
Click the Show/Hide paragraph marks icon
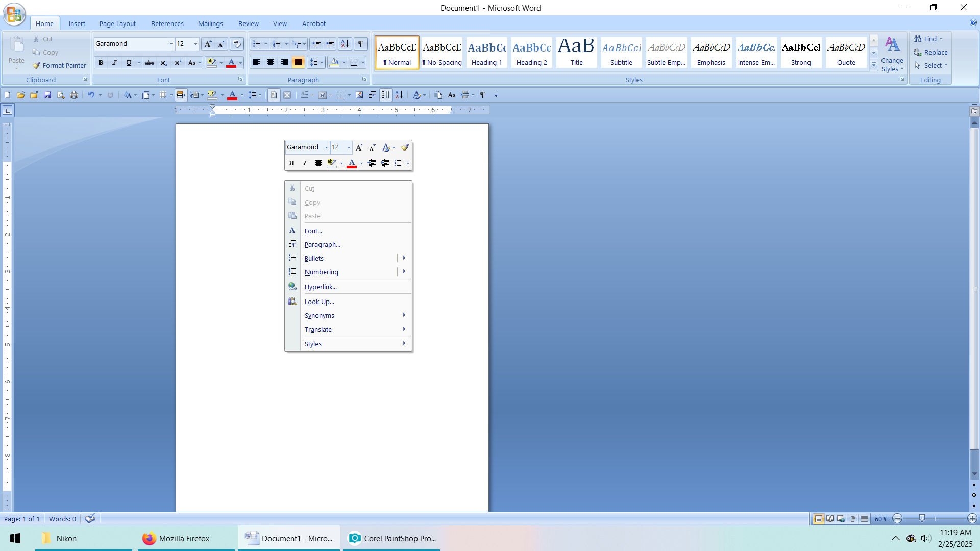(361, 44)
